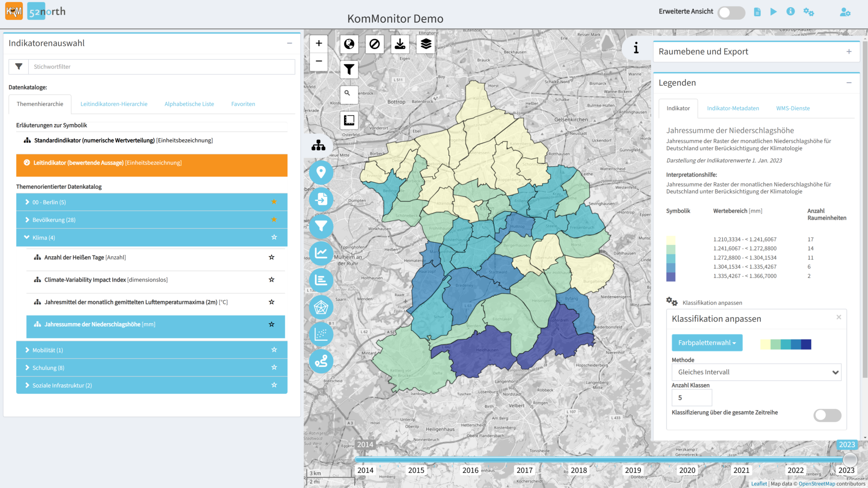Open the blue funnel filter sidebar icon
Screen dimensions: 868x488
pos(321,226)
